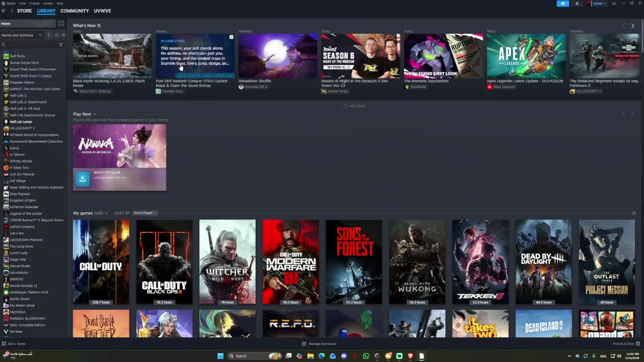Viewport: 644px width, 362px height.
Task: Toggle the ready-to-play filter icon
Action: tap(63, 35)
